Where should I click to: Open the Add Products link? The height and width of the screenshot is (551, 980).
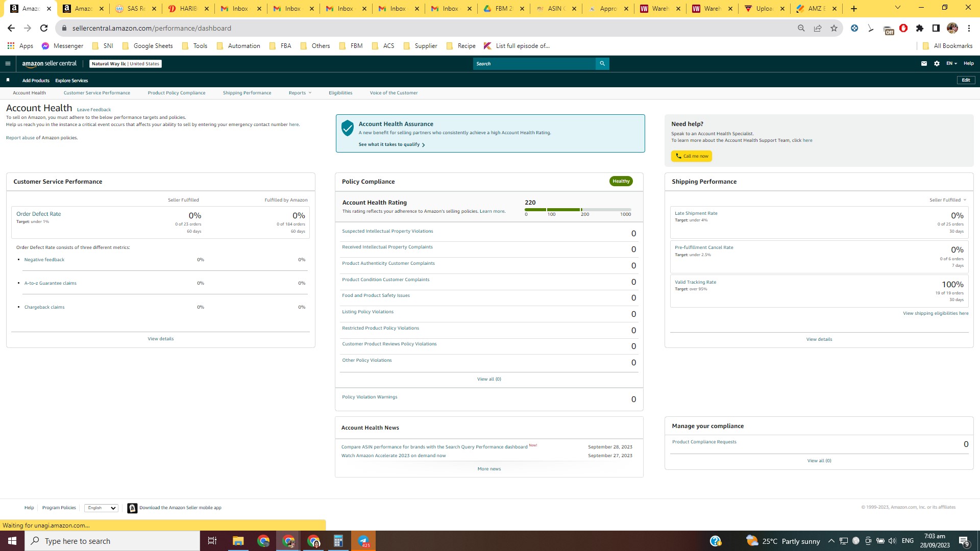click(36, 81)
